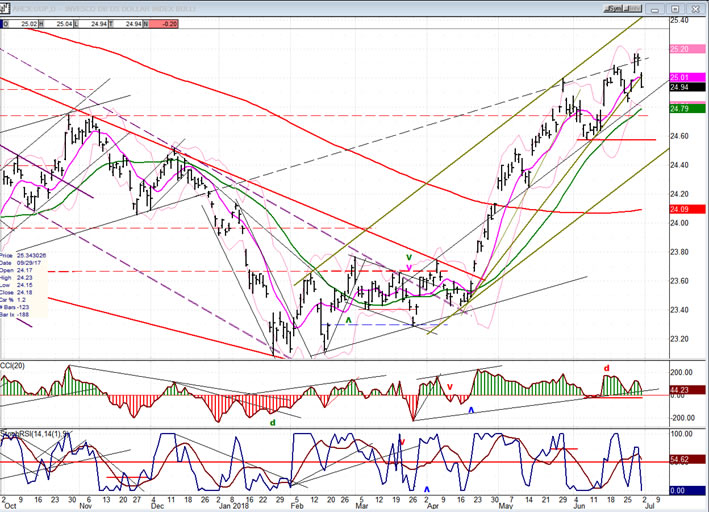Image resolution: width=709 pixels, height=512 pixels.
Task: Restore the chart window size
Action: tap(675, 9)
